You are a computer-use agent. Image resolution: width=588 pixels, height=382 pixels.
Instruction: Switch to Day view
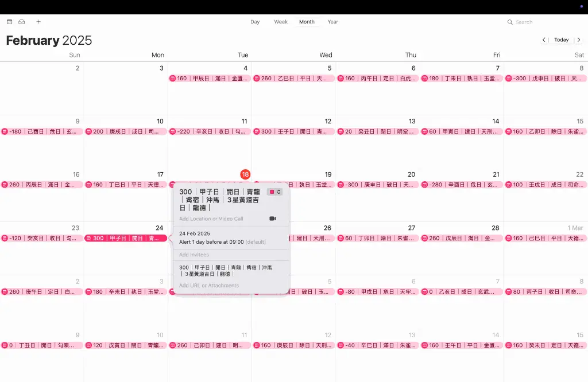(x=255, y=22)
